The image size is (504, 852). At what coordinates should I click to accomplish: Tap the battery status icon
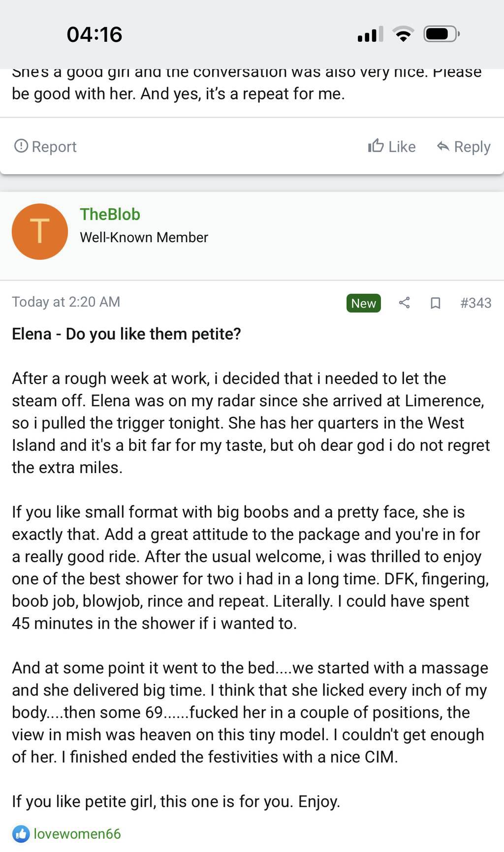(x=441, y=34)
